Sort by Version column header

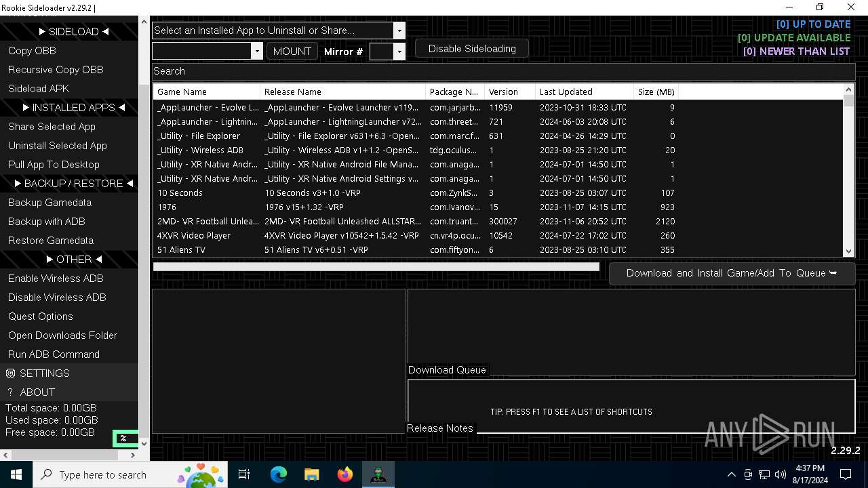click(510, 91)
